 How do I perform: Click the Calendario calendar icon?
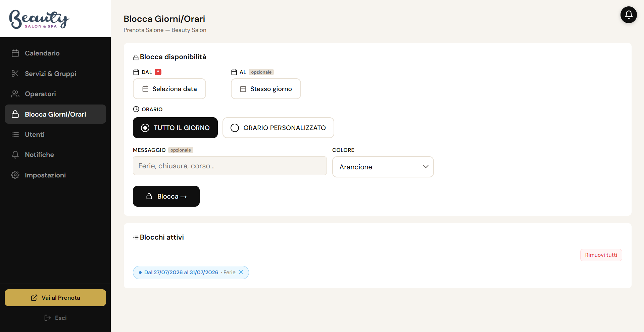15,53
